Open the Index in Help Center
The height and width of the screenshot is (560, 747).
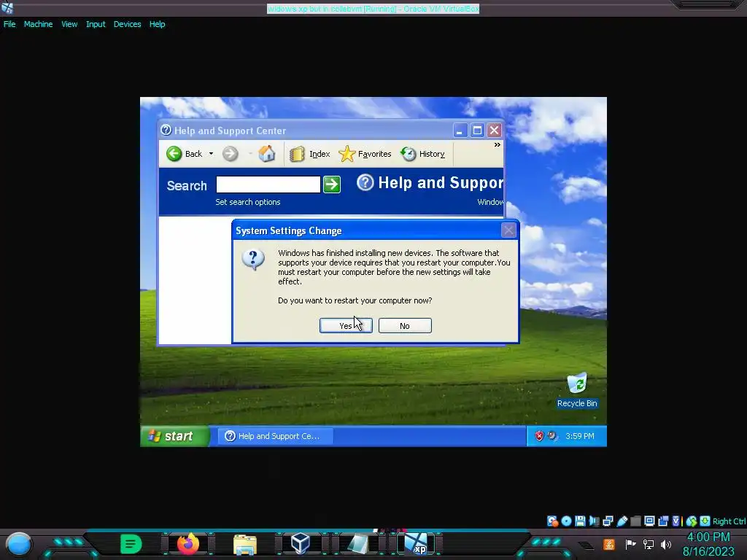point(309,154)
